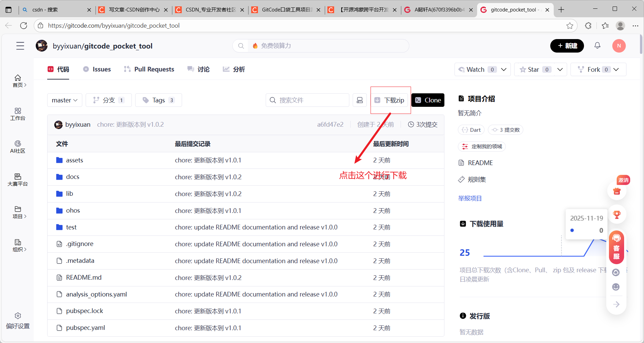Screen dimensions: 644x343
Task: Expand the Fork dropdown arrow
Action: 616,69
